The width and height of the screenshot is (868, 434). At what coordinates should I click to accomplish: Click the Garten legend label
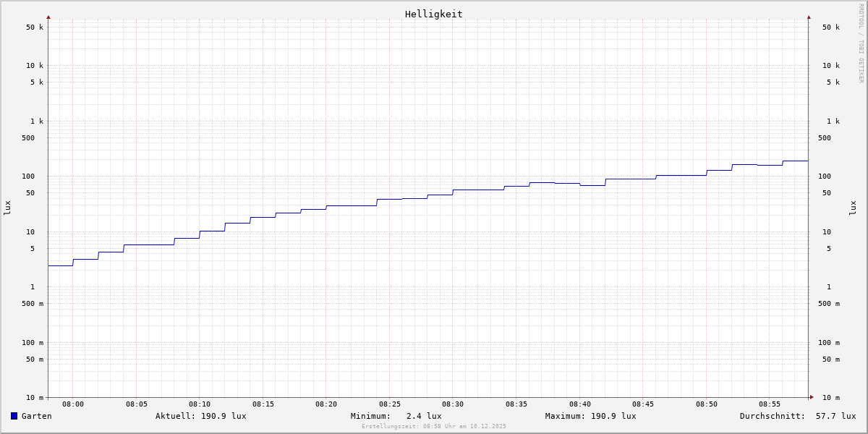(x=36, y=416)
